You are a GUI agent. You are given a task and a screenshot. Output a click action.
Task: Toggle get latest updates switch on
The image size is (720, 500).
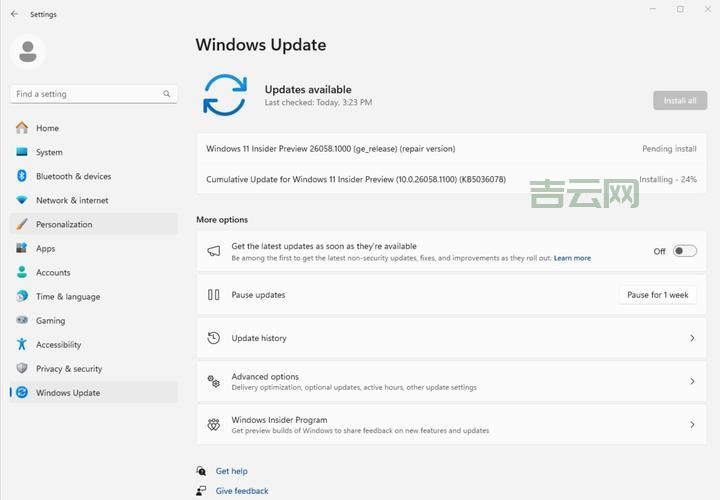point(685,251)
